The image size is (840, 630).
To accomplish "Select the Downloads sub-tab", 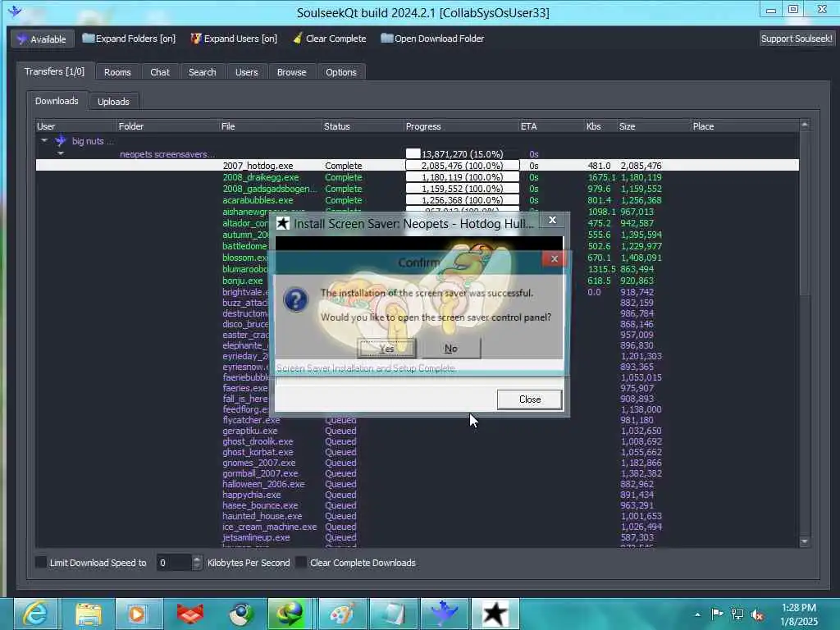I will point(57,101).
